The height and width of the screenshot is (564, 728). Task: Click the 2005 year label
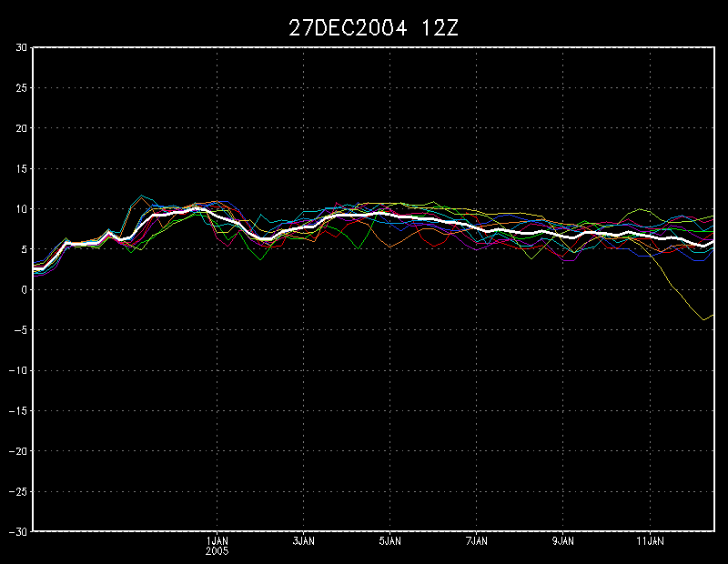click(217, 551)
